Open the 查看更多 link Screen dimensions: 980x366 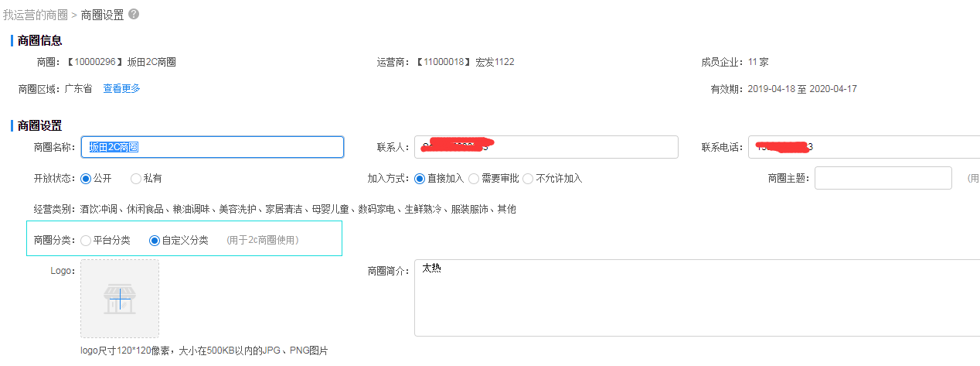122,89
